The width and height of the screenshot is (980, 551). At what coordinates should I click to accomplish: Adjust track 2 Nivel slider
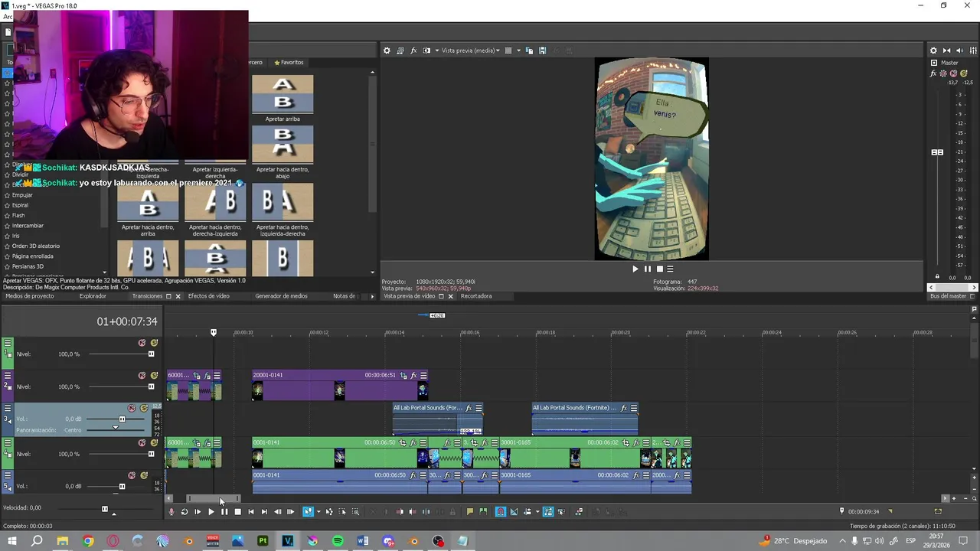pos(151,386)
